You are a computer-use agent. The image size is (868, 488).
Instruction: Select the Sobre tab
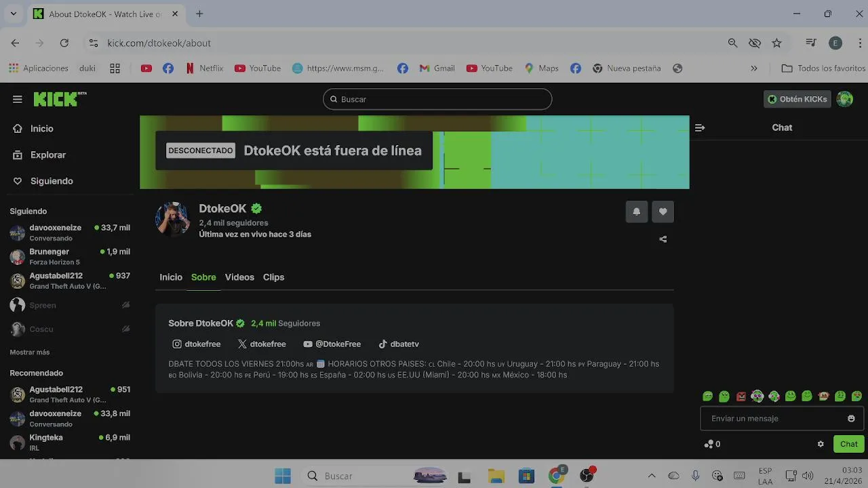tap(203, 277)
